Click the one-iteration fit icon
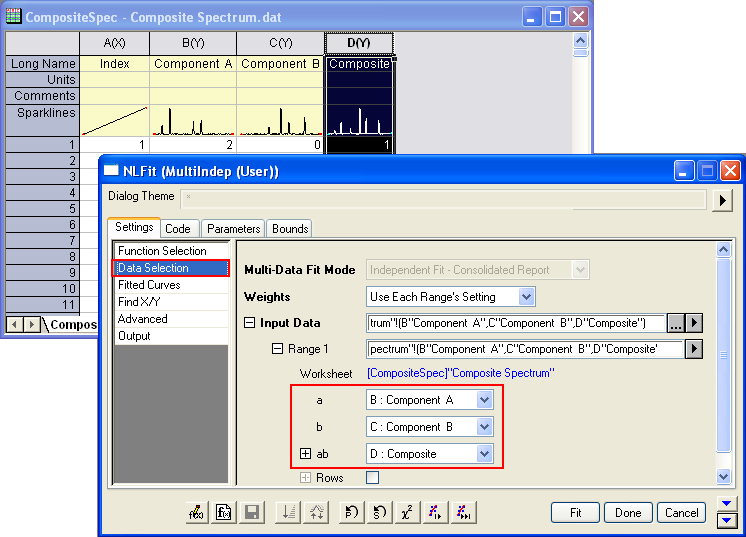Viewport: 746px width, 537px height. coord(437,512)
